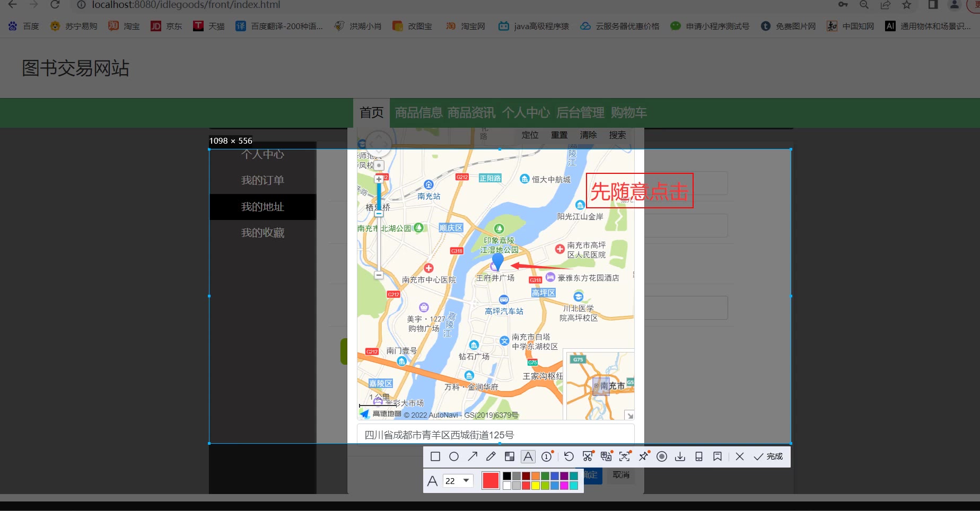Image resolution: width=980 pixels, height=511 pixels.
Task: Start screen recording with record icon
Action: pyautogui.click(x=662, y=456)
